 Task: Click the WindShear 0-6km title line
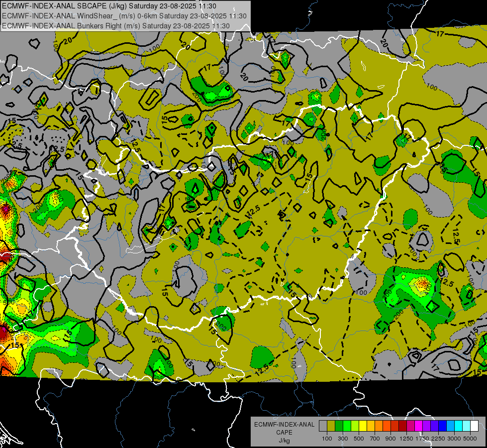[124, 16]
